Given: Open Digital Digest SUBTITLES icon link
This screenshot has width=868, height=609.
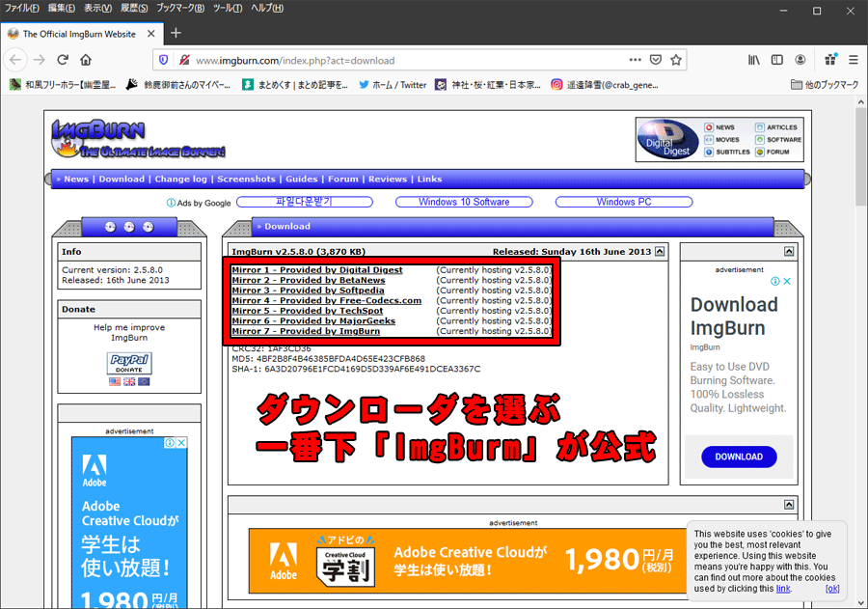Looking at the screenshot, I should pos(727,152).
